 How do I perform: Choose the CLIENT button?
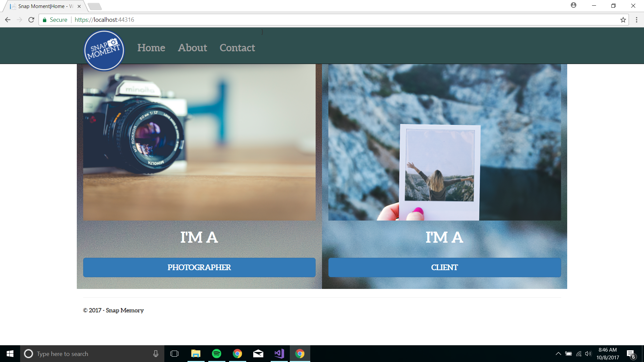[x=444, y=267]
